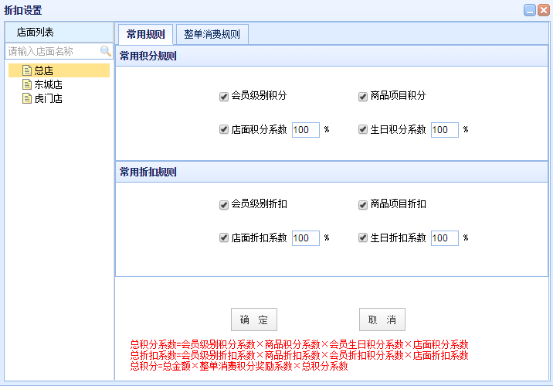The height and width of the screenshot is (386, 554).
Task: Click the red 总积分=总金额 formula line
Action: pos(239,366)
